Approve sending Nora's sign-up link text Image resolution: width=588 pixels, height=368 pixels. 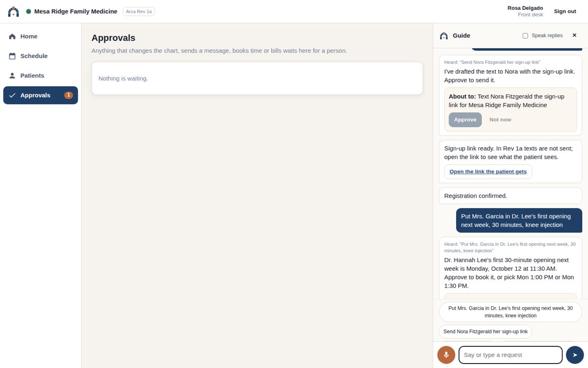[465, 120]
